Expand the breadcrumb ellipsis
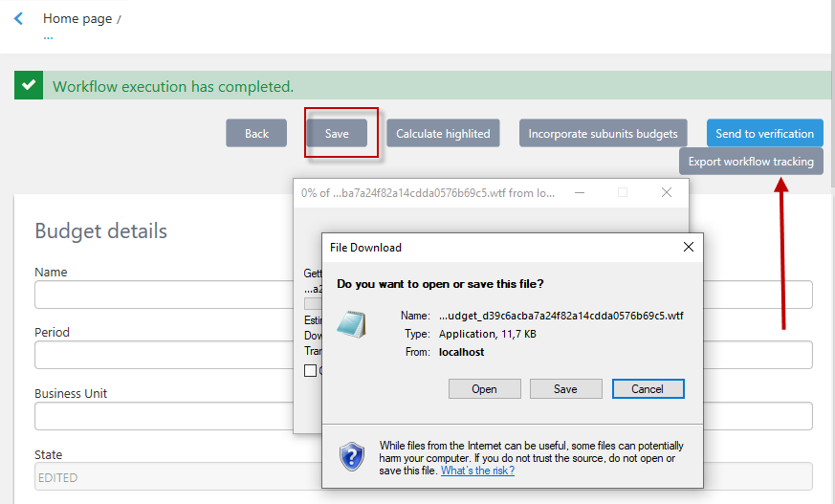835x504 pixels. [48, 37]
